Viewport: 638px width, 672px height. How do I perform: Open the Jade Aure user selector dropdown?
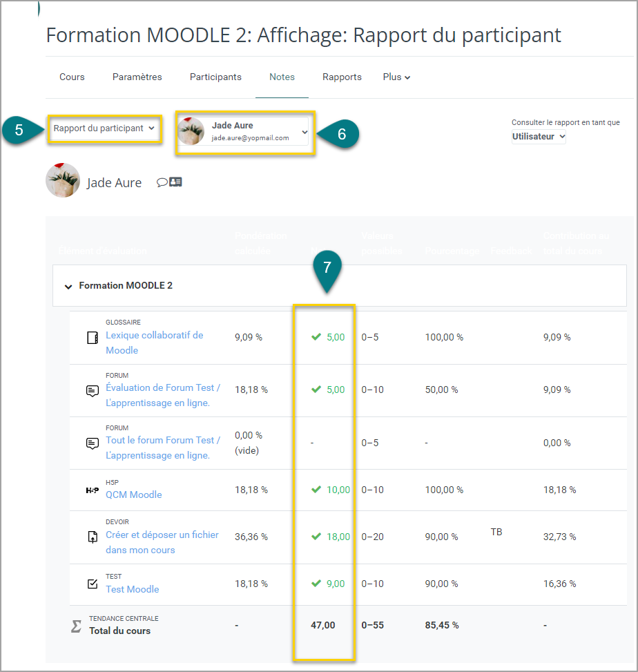click(x=244, y=132)
